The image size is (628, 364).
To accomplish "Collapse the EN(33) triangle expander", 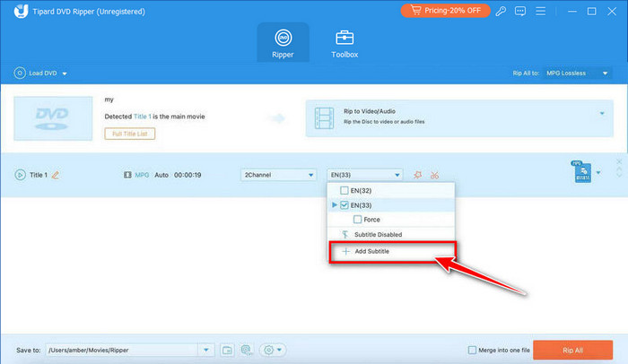I will click(x=335, y=205).
